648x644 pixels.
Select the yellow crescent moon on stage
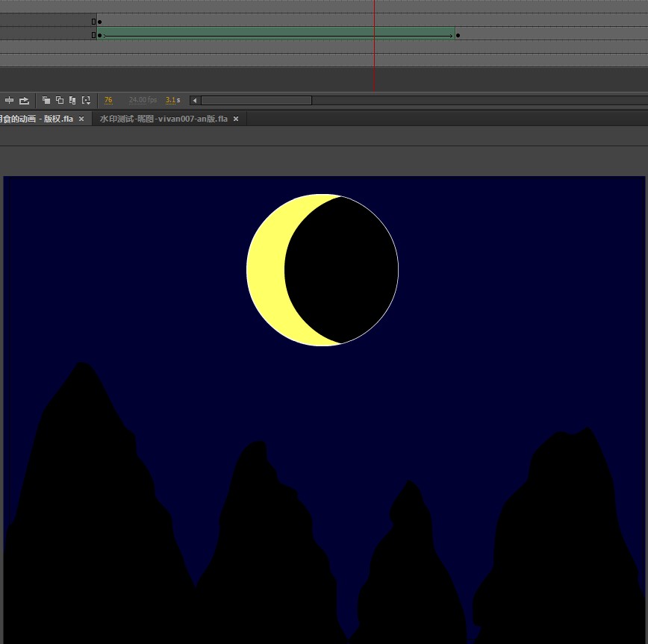click(x=264, y=269)
